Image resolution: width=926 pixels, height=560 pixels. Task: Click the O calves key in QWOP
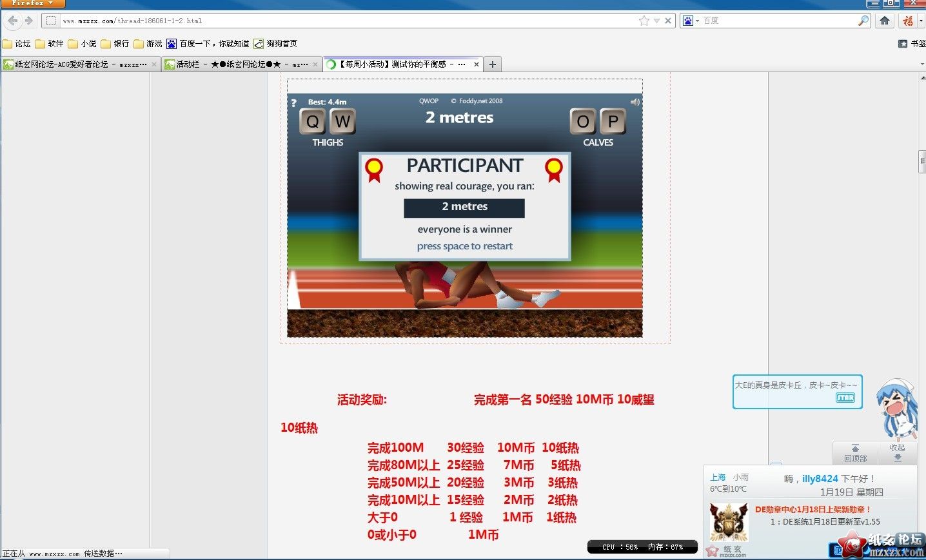583,121
